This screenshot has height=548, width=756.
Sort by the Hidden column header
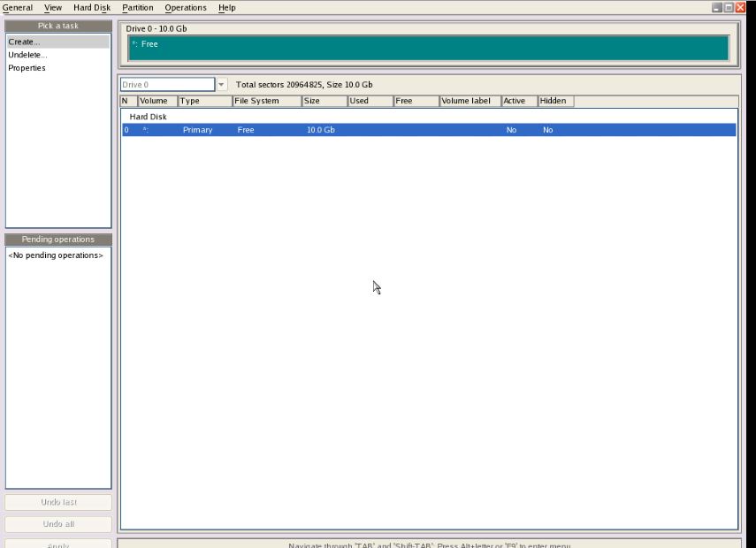(x=556, y=101)
